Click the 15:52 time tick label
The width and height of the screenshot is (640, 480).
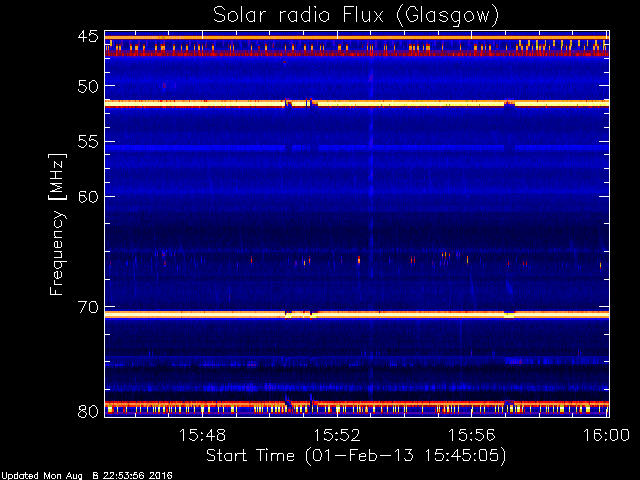pyautogui.click(x=337, y=435)
